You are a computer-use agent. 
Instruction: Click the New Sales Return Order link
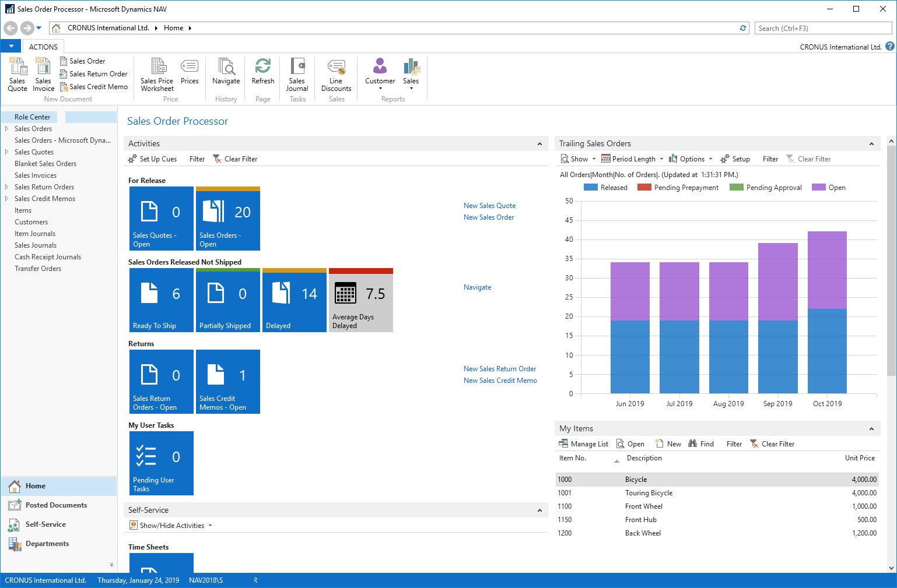point(500,369)
